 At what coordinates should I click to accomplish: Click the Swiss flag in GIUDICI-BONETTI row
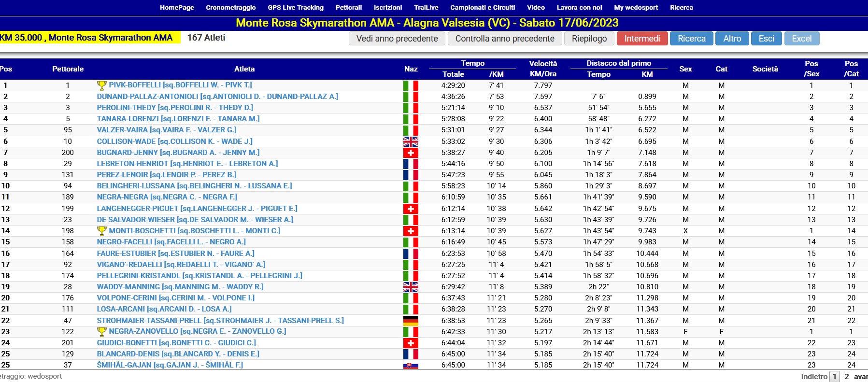411,343
